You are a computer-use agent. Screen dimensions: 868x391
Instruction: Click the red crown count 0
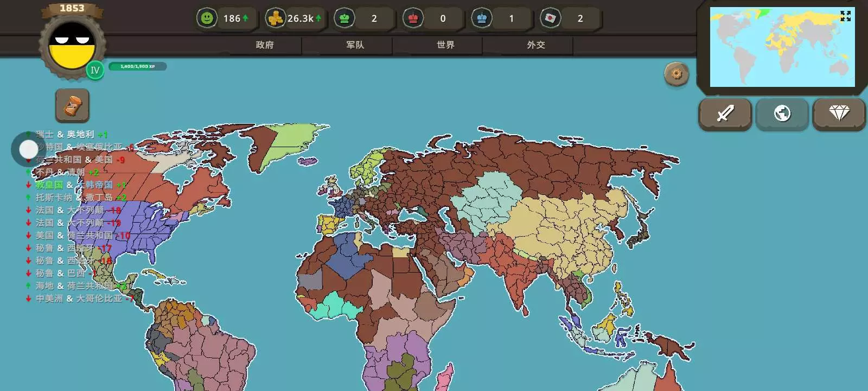tap(443, 18)
